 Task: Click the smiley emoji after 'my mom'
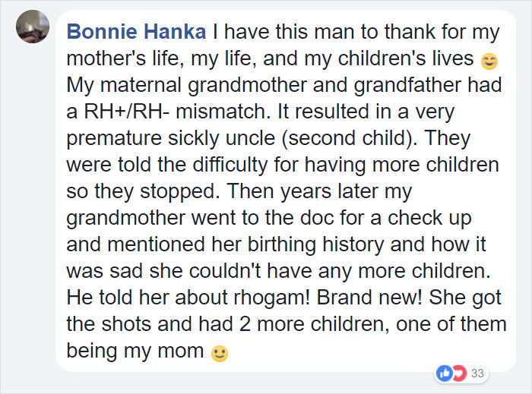coord(220,353)
